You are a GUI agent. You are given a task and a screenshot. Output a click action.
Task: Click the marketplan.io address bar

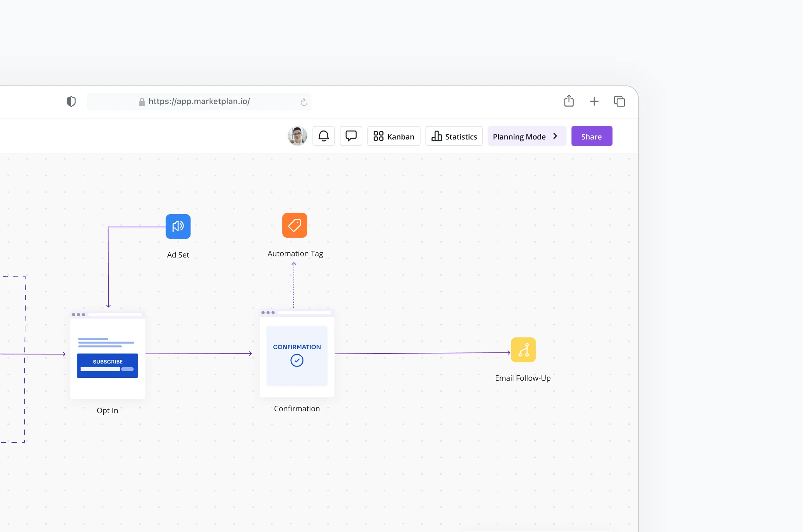(x=199, y=102)
